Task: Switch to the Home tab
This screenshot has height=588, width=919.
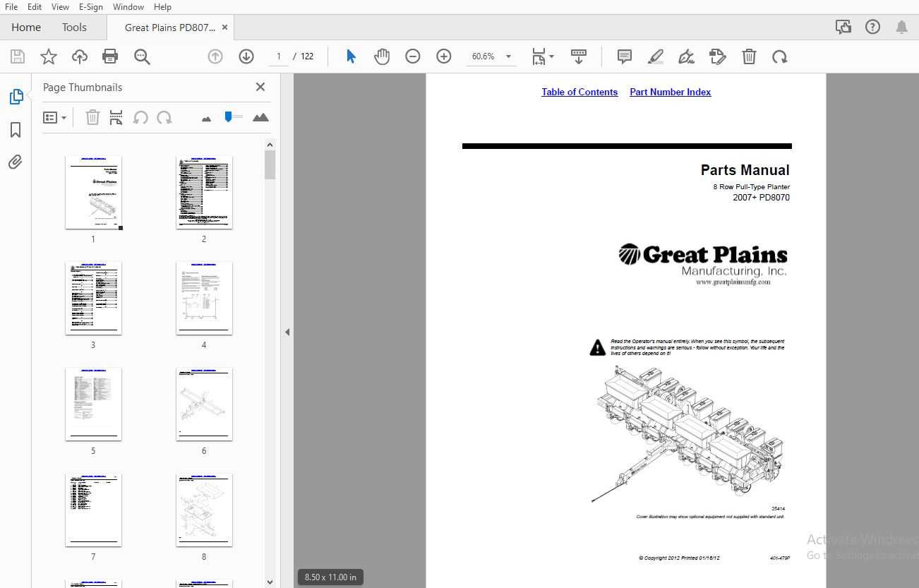Action: [26, 28]
